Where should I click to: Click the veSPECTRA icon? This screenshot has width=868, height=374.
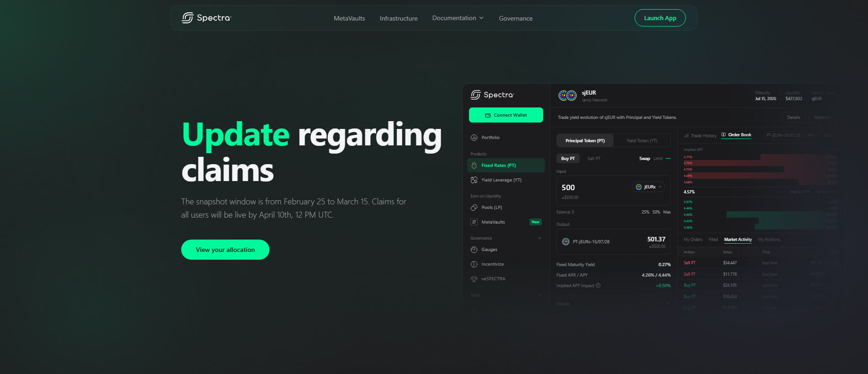tap(474, 279)
